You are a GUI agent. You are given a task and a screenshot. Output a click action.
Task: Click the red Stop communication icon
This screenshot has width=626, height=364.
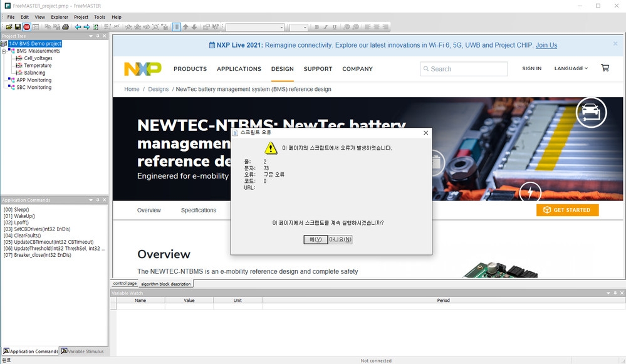(x=27, y=27)
